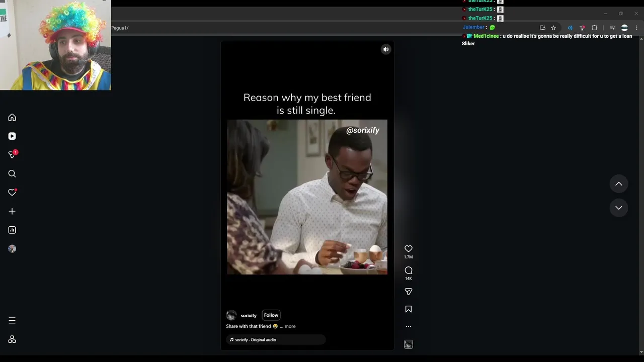644x362 pixels.
Task: Go to the next reel with down arrow
Action: [619, 208]
